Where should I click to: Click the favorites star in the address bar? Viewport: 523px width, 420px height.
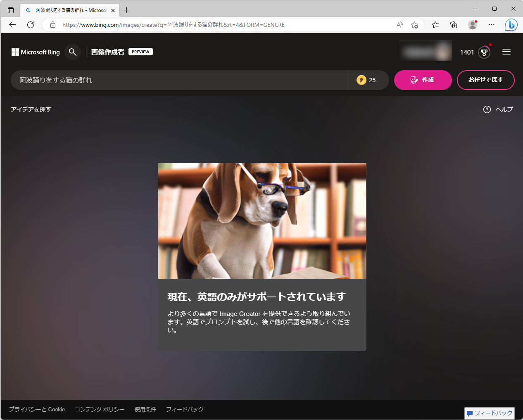(x=415, y=25)
